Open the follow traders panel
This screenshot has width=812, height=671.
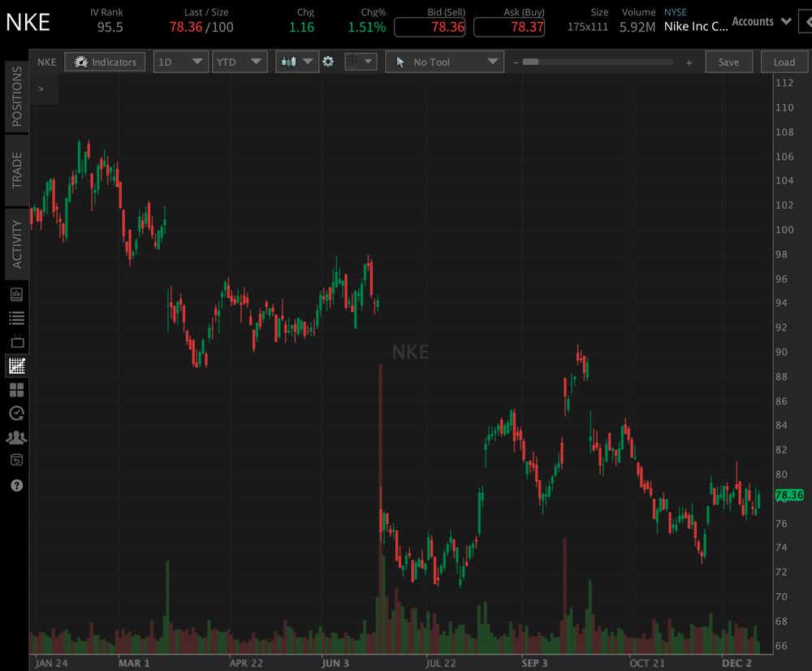tap(17, 436)
